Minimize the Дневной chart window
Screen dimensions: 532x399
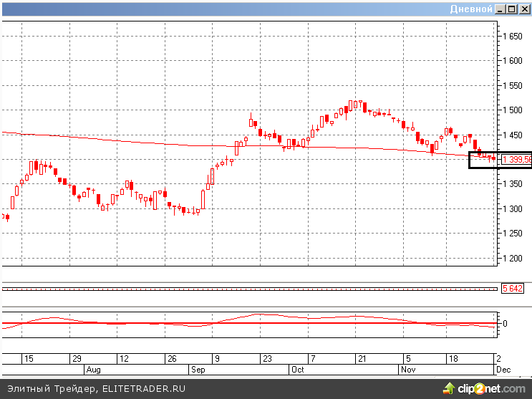(x=500, y=9)
